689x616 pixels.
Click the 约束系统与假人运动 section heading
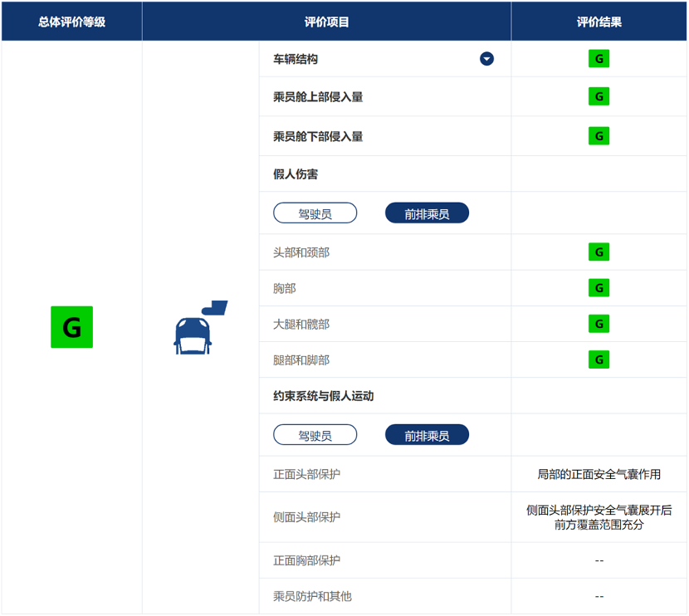click(x=324, y=396)
